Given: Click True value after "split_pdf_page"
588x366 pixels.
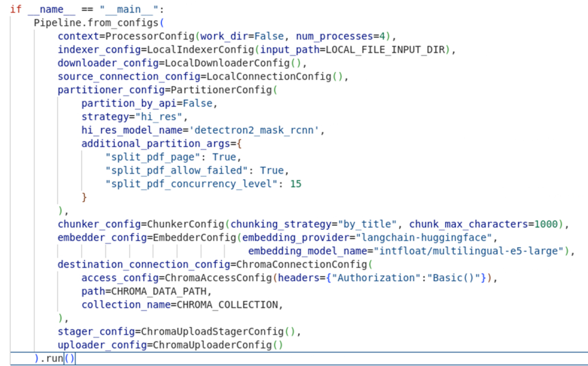Looking at the screenshot, I should click(x=223, y=157).
